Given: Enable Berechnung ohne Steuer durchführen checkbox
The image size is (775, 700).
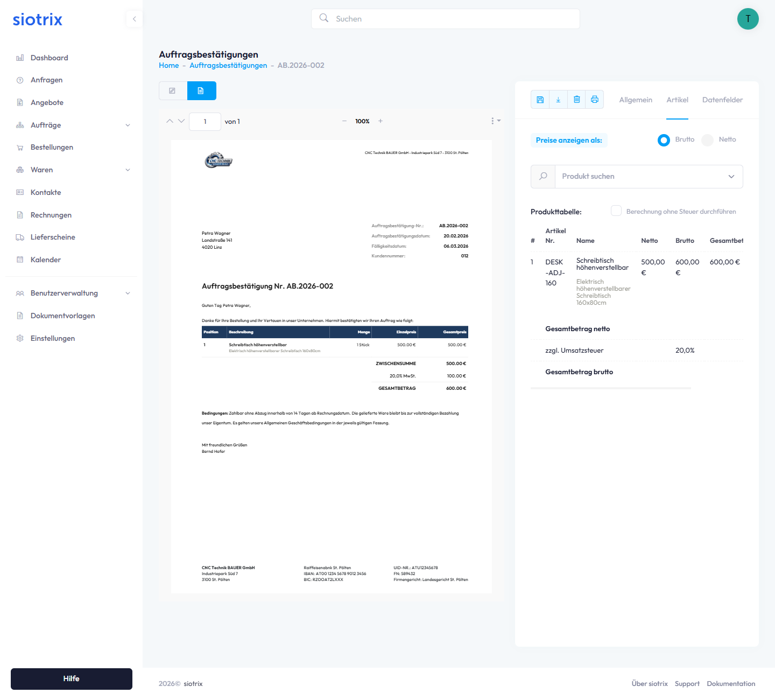Looking at the screenshot, I should pos(616,211).
